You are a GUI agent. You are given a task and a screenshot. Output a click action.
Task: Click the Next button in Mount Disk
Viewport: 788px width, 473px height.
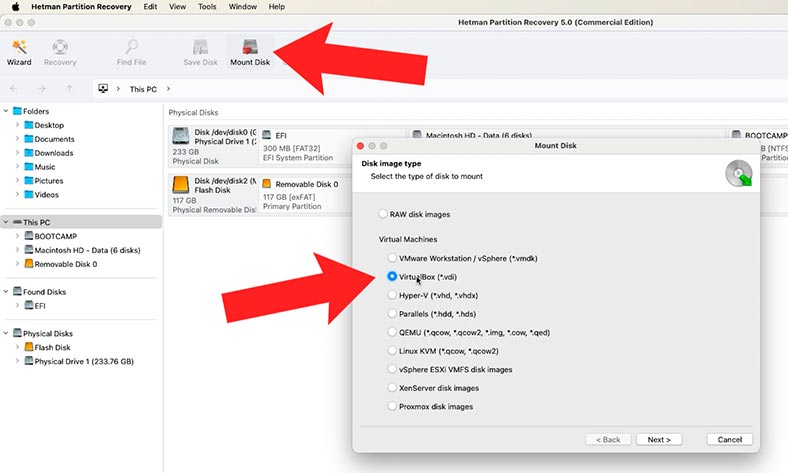[x=659, y=440]
